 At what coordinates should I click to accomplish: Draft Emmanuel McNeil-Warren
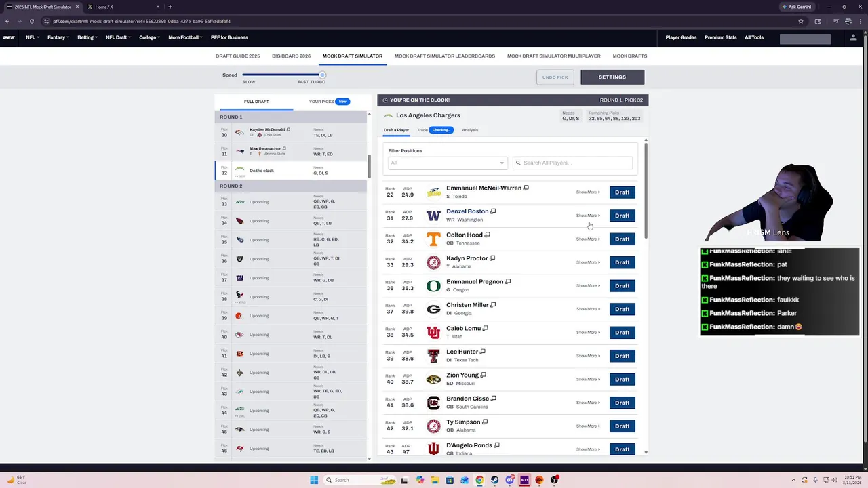tap(622, 192)
